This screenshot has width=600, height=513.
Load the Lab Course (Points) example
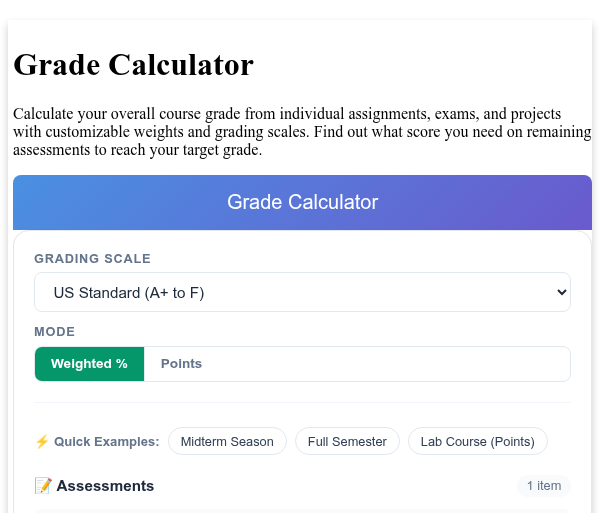478,441
